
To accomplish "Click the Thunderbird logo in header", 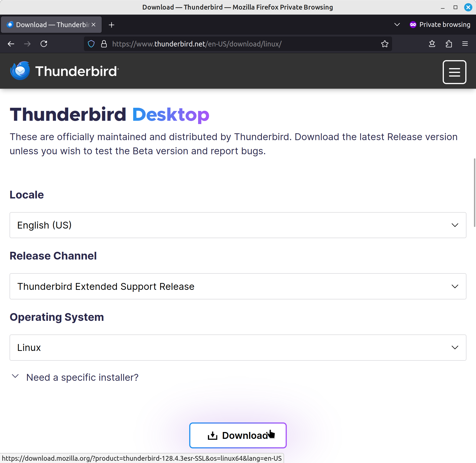I will [x=65, y=71].
